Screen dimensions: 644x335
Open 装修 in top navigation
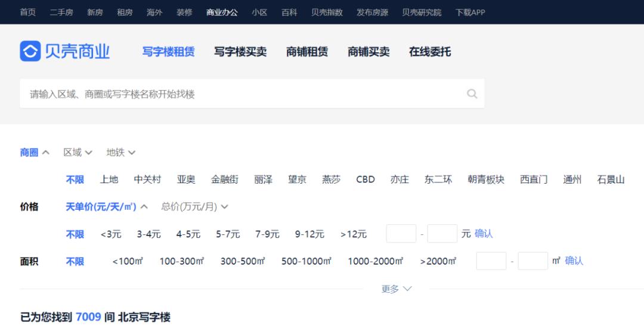click(184, 13)
